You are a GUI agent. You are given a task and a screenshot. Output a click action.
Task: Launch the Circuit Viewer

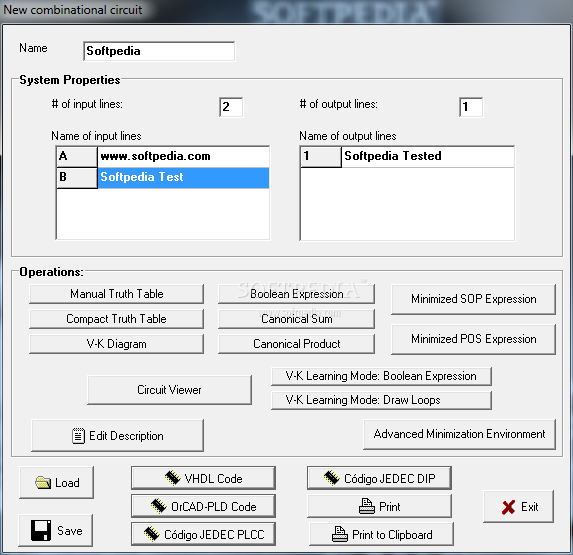tap(169, 390)
